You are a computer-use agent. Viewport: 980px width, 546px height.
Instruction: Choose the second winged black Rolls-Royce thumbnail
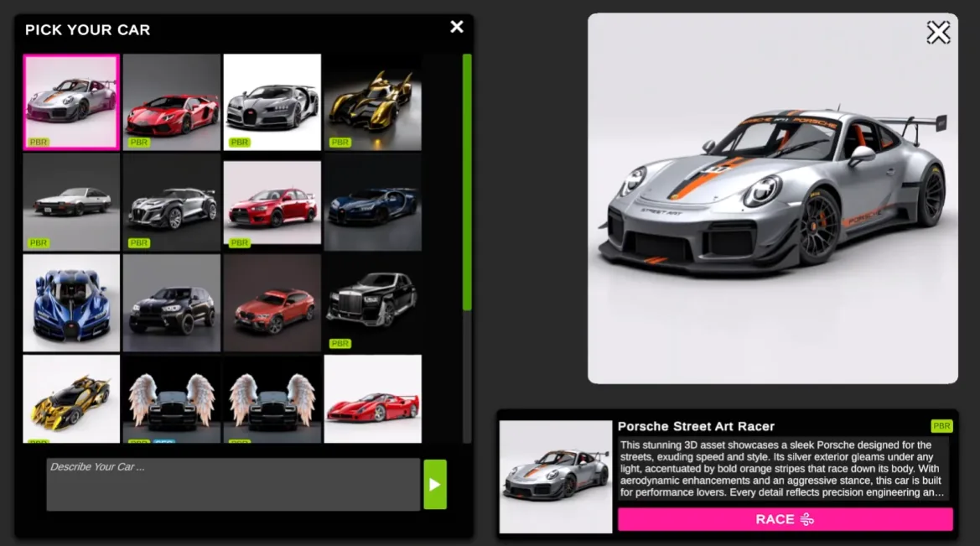[x=272, y=399]
